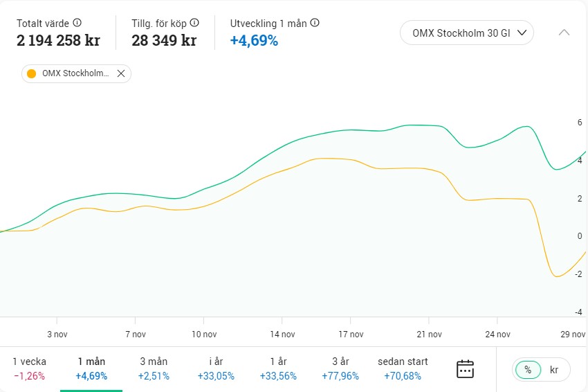Viewport: 588px width, 392px height.
Task: Remove the OMX Stockholm comparison chip
Action: tap(121, 73)
